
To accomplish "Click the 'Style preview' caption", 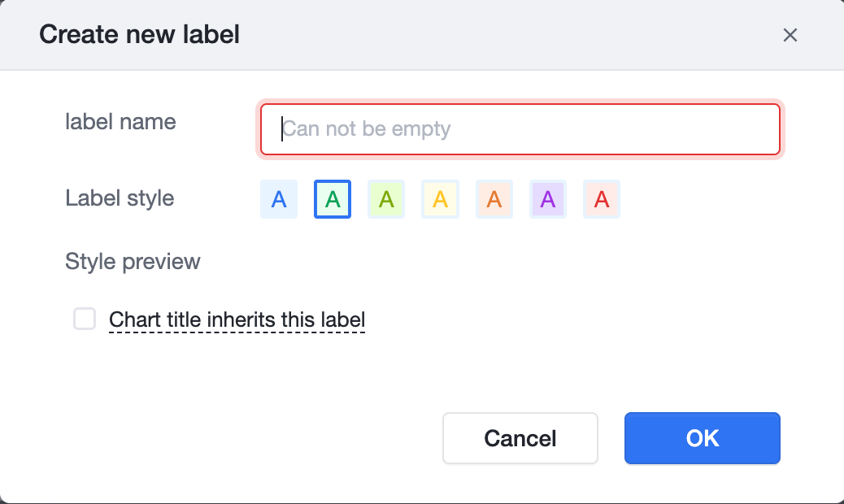I will pos(133,262).
